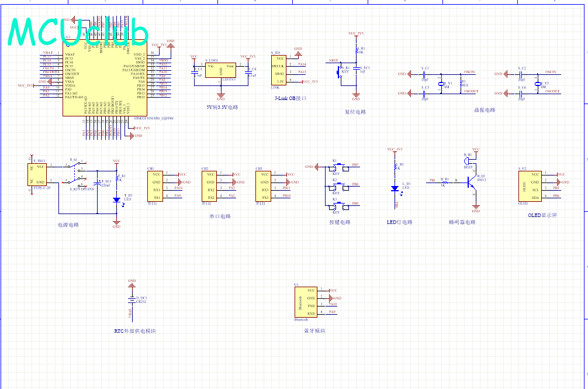Select the K1 key button on PB7
Viewport: 588px width, 389px height.
point(336,168)
